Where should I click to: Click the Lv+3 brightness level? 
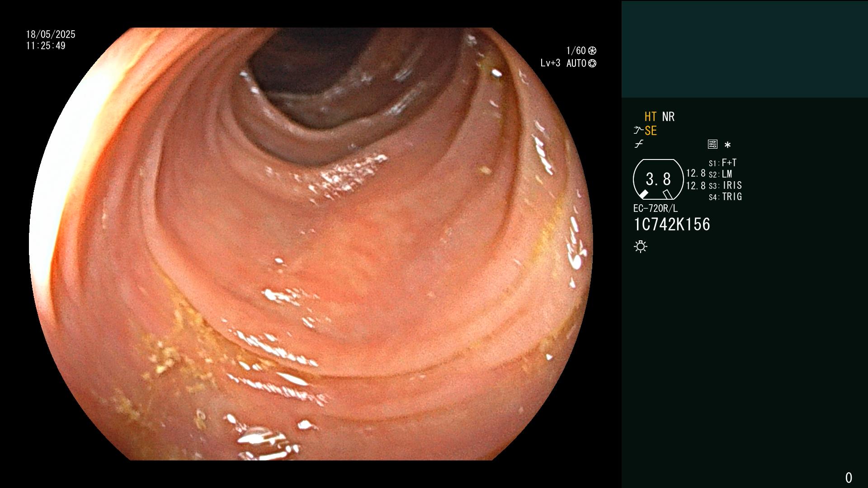550,63
